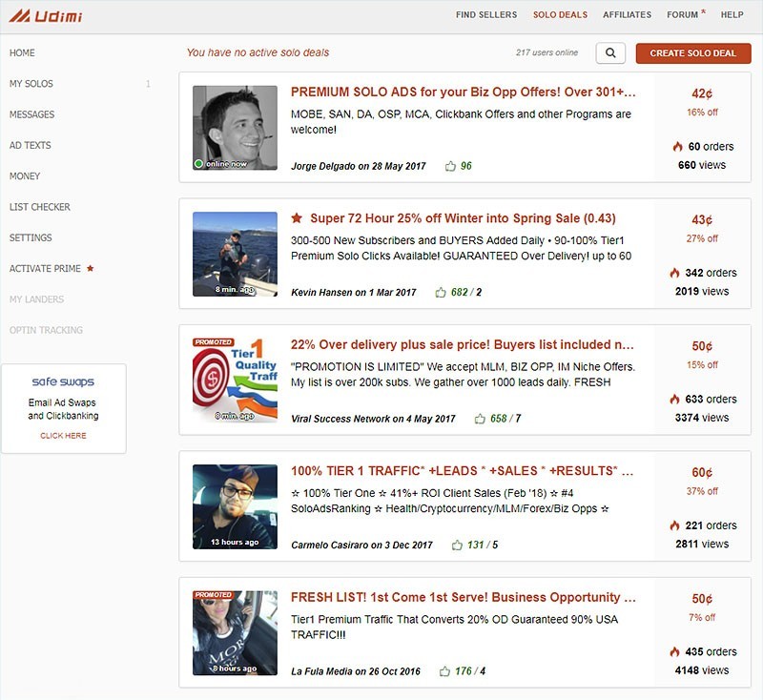The image size is (763, 700).
Task: Open Help in top navigation
Action: coord(732,15)
